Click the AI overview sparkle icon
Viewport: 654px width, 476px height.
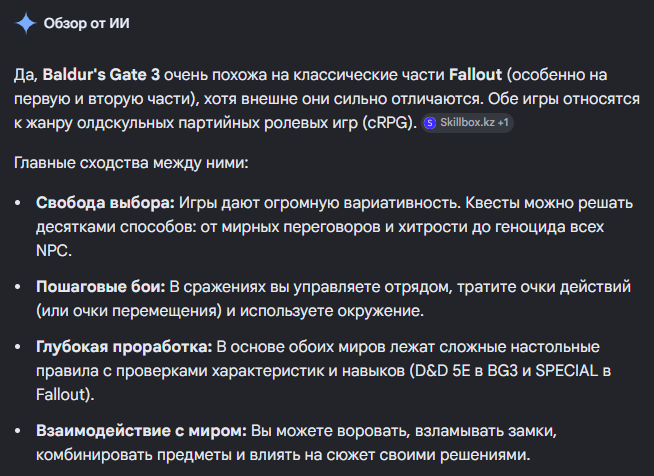(x=26, y=23)
